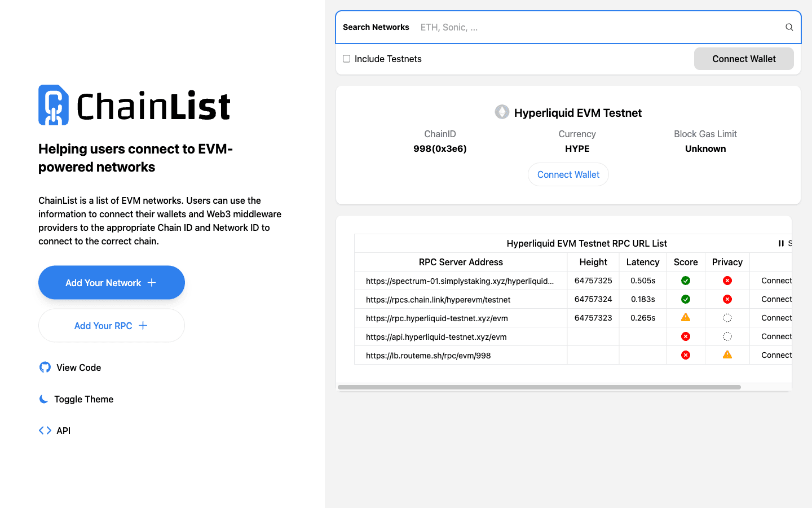Viewport: 812px width, 508px height.
Task: Click dotted privacy icon for api.hyperliquid-testnet.xyz row
Action: click(x=727, y=336)
